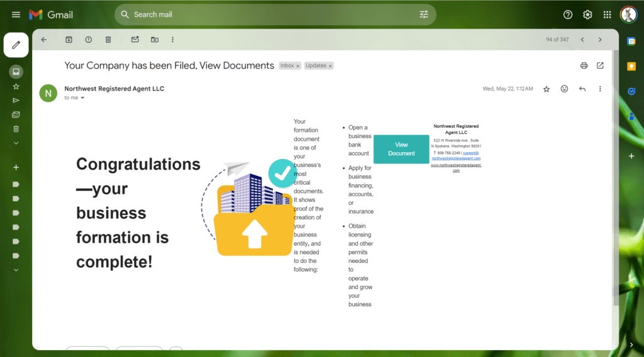This screenshot has height=357, width=644.
Task: Click the View Document button
Action: [x=401, y=149]
